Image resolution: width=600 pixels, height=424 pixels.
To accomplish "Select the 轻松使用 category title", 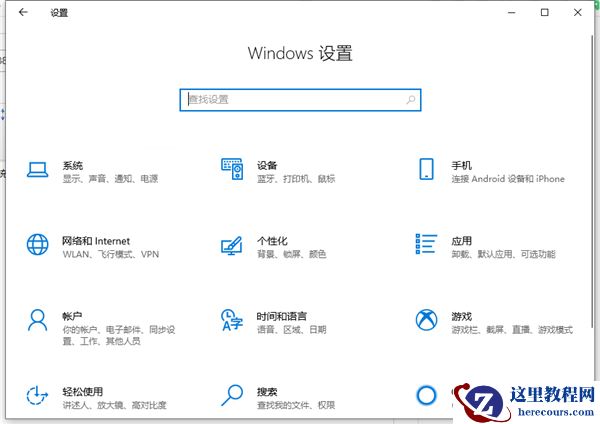I will click(83, 391).
